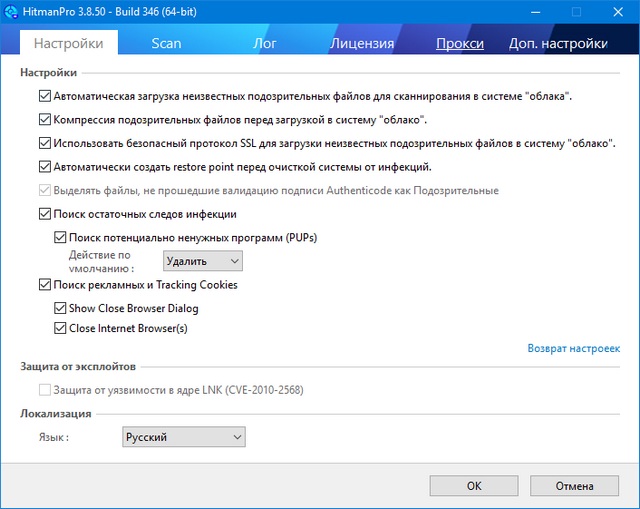Switch to the Прокси tab

tap(460, 43)
